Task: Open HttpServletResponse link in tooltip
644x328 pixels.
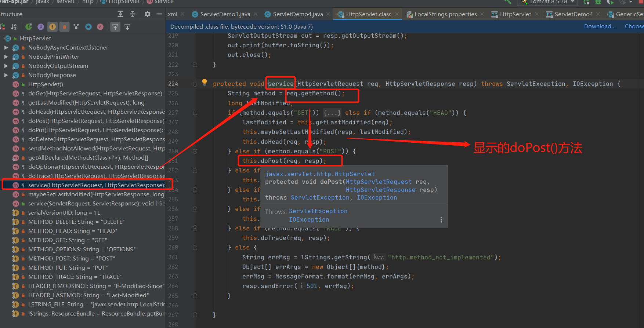Action: [x=380, y=190]
